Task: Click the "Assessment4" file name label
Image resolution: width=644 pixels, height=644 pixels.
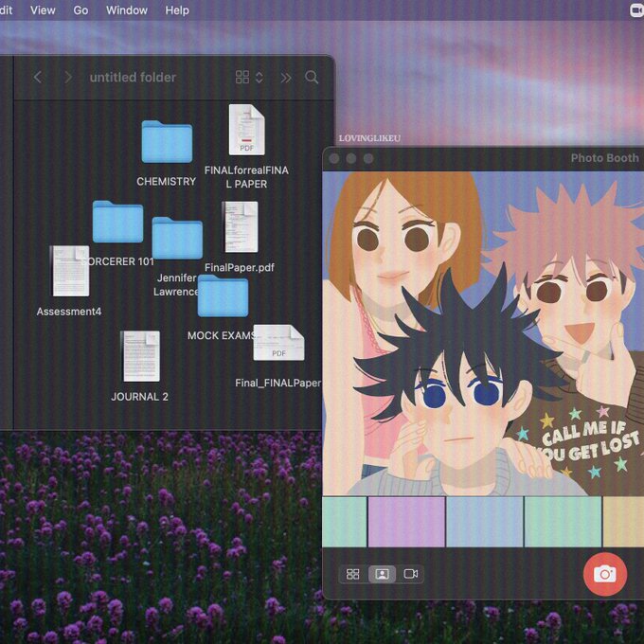Action: pos(68,312)
